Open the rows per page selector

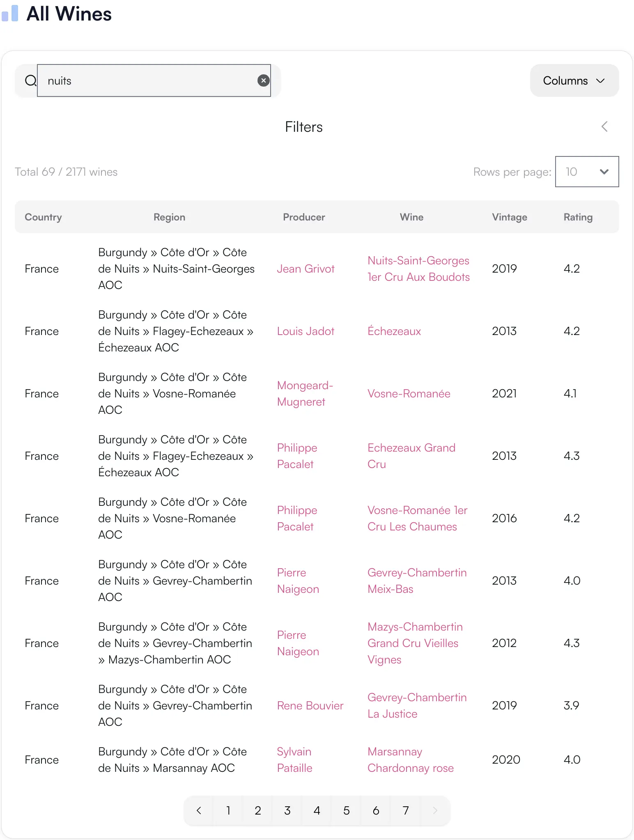click(x=586, y=172)
